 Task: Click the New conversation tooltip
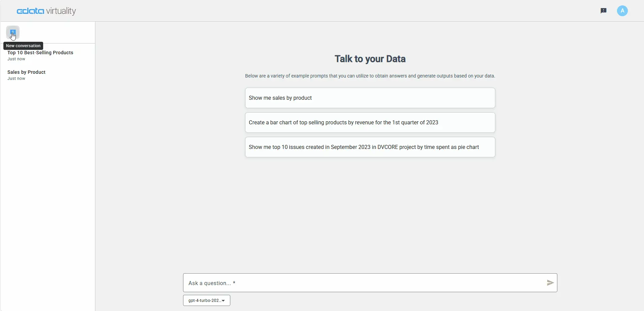point(23,45)
